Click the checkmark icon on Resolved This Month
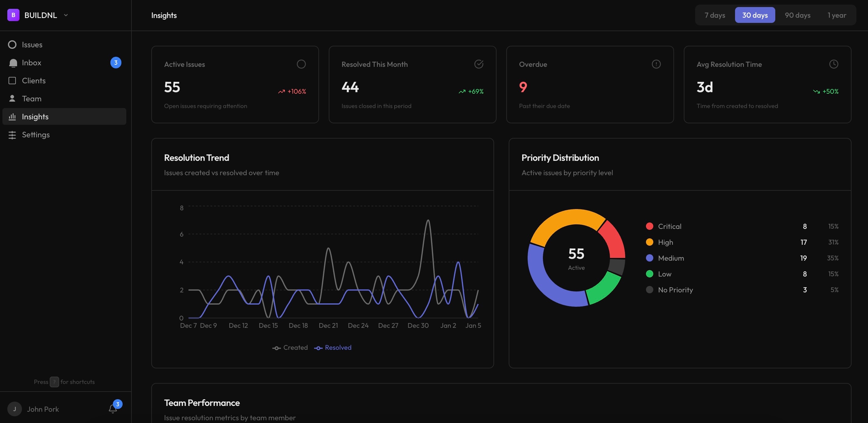Screen dimensions: 868x423 [x=479, y=64]
